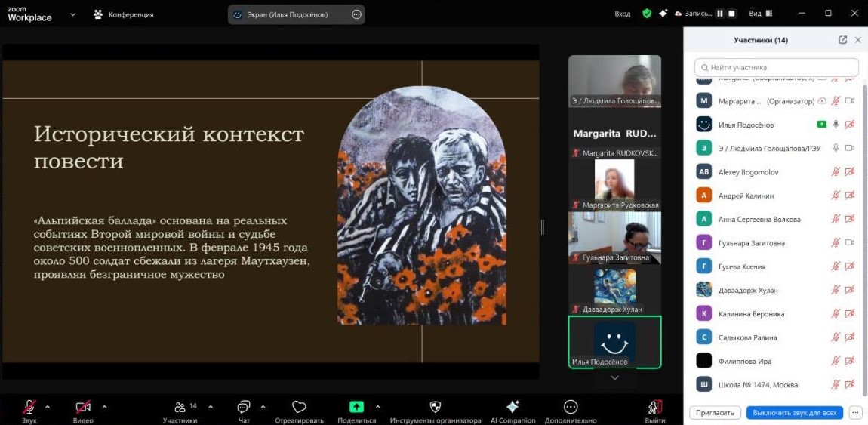The height and width of the screenshot is (425, 868).
Task: Open the Вид layout menu
Action: point(761,14)
